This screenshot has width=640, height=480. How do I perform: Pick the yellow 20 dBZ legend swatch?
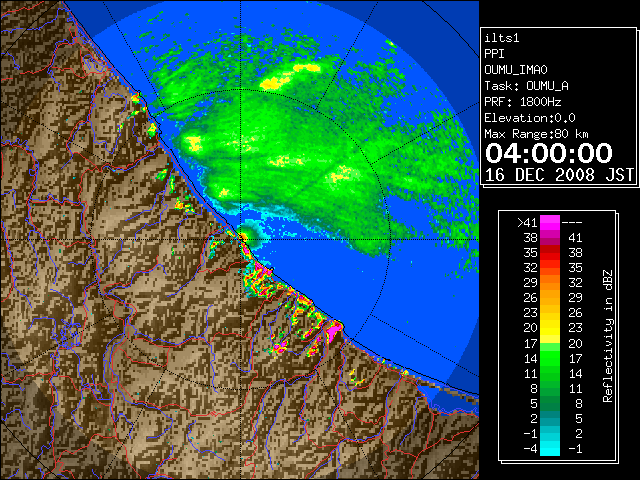(x=550, y=328)
